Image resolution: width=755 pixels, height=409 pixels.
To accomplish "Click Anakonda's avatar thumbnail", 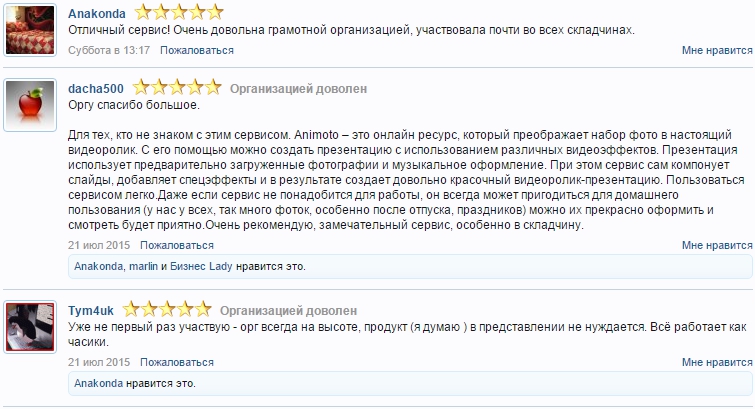I will coord(30,29).
